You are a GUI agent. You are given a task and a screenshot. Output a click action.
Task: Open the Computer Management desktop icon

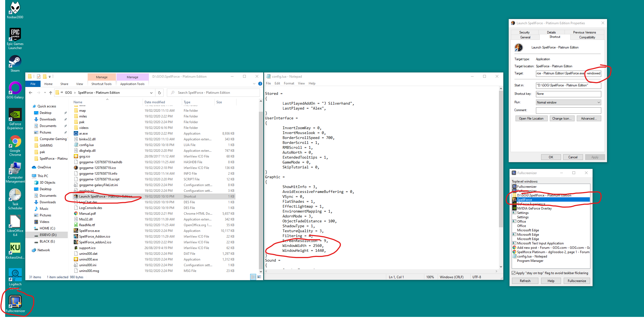(15, 172)
